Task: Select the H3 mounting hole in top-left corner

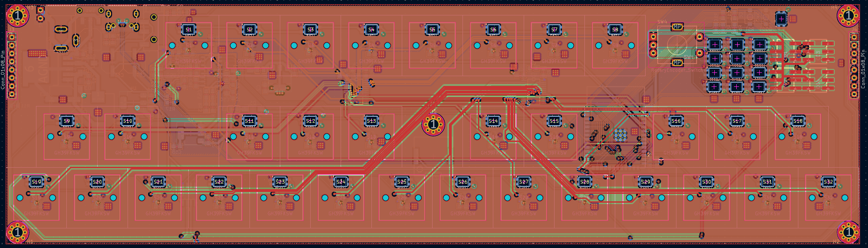Action: pos(18,16)
